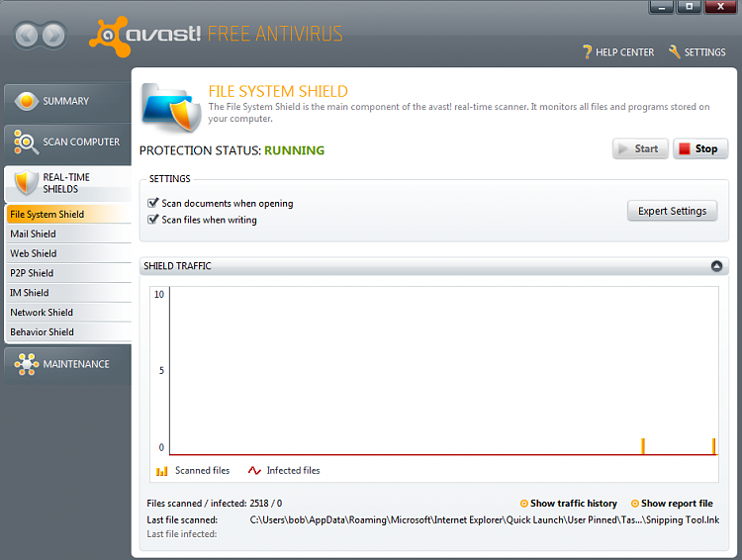Minimize the avast window

tap(662, 7)
